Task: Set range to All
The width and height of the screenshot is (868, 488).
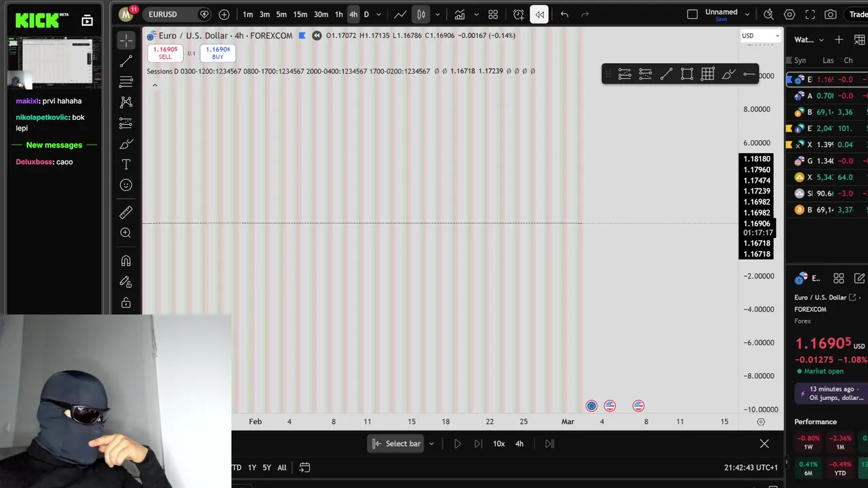Action: 281,468
